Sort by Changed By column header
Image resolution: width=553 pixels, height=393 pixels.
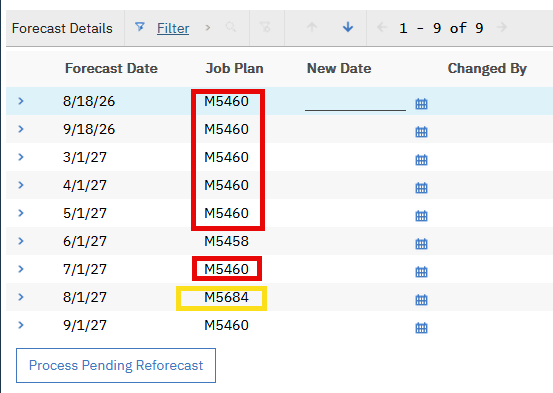tap(487, 69)
